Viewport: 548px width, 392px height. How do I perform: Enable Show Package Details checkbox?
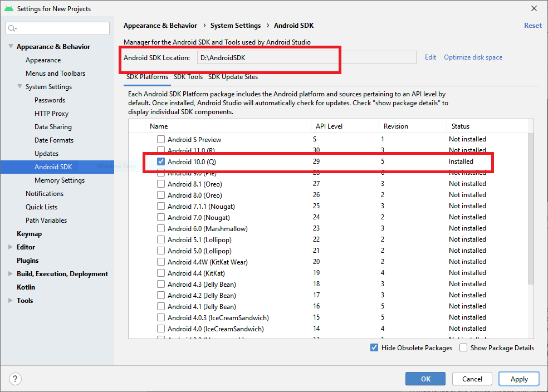click(463, 347)
